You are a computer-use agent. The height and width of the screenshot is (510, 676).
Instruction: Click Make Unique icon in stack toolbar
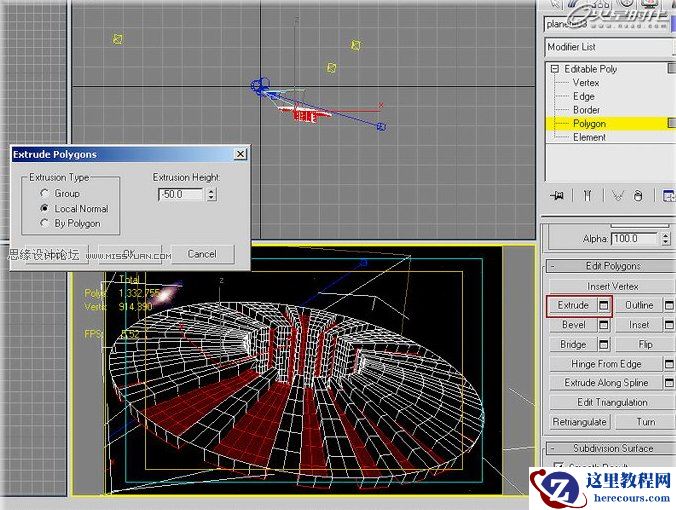(620, 196)
